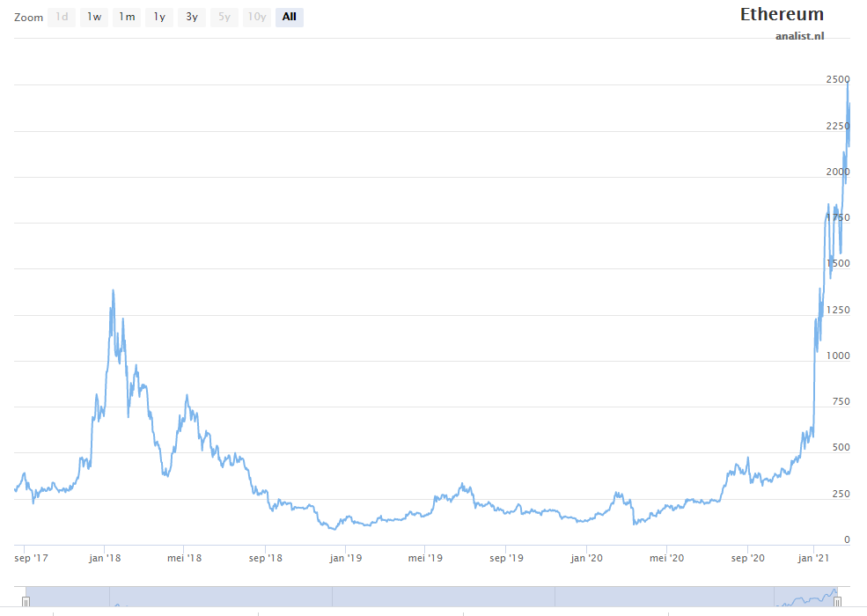Select the 1d zoom range button

[62, 17]
